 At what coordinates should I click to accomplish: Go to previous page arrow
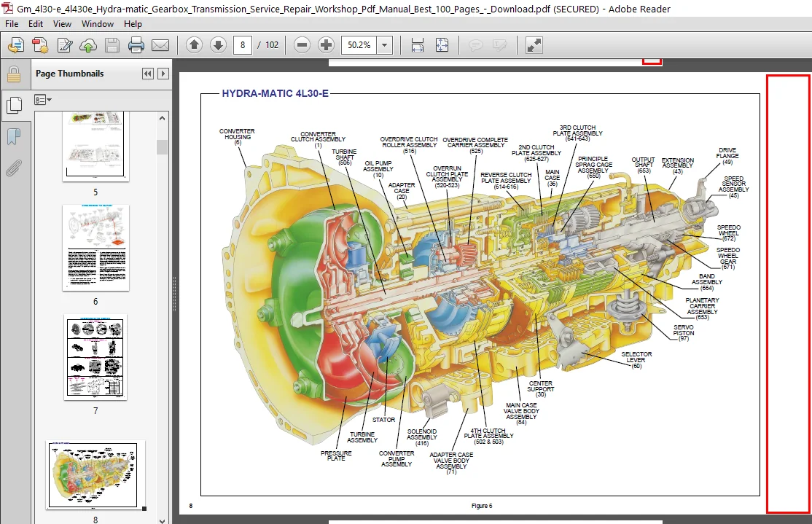194,45
